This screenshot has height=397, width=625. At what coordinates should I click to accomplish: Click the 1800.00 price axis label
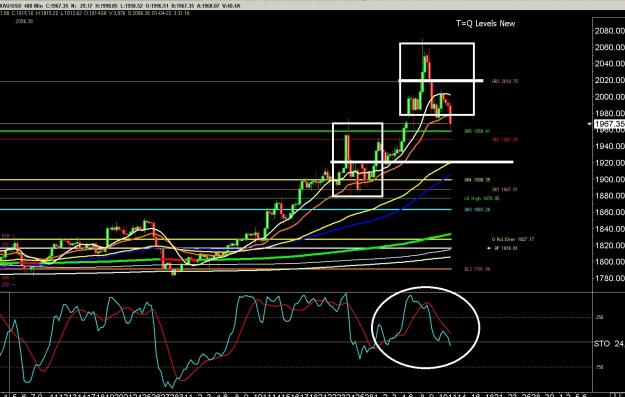(x=609, y=262)
